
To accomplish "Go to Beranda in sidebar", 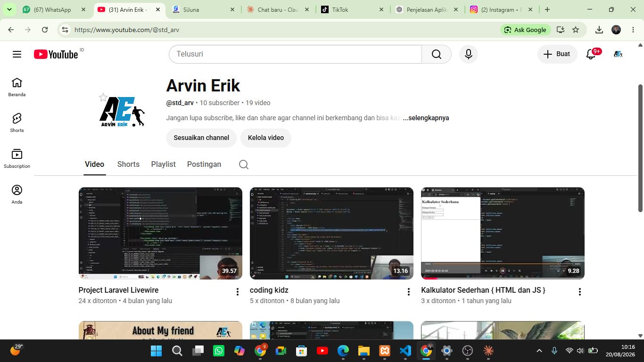I will tap(17, 87).
